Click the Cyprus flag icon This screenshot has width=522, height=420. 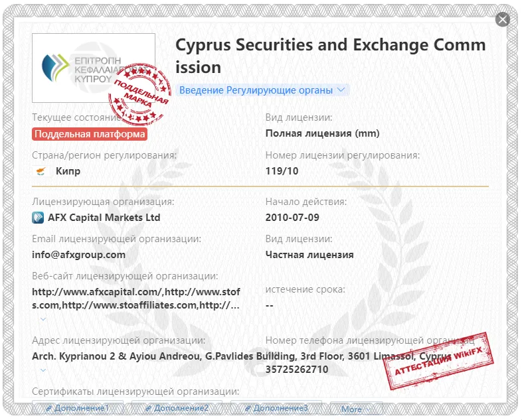click(41, 171)
